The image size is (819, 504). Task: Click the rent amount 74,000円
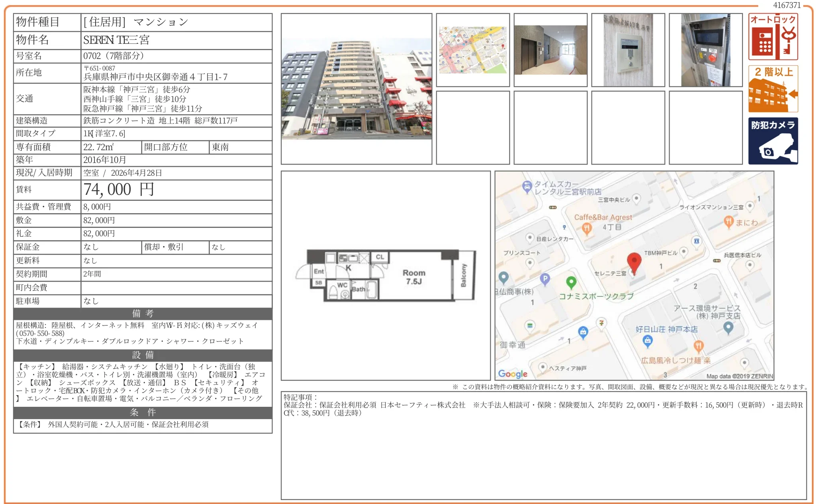click(x=119, y=190)
